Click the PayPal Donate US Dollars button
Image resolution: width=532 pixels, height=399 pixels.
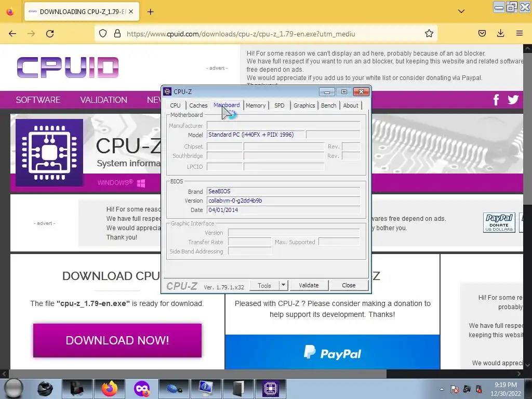(499, 222)
